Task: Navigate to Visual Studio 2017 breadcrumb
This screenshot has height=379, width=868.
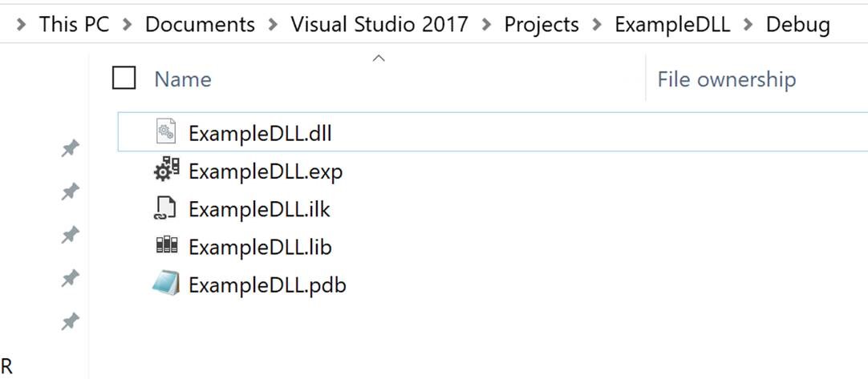Action: 379,25
